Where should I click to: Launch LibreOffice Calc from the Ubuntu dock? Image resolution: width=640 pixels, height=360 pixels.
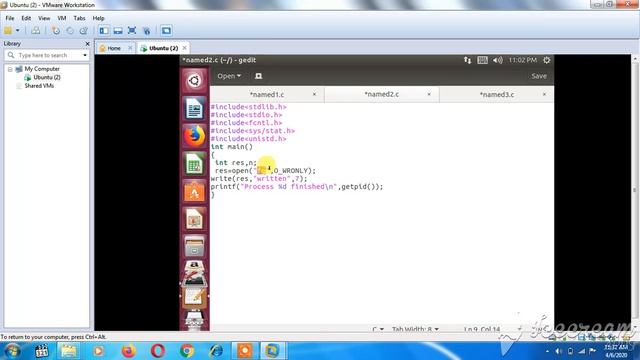194,164
